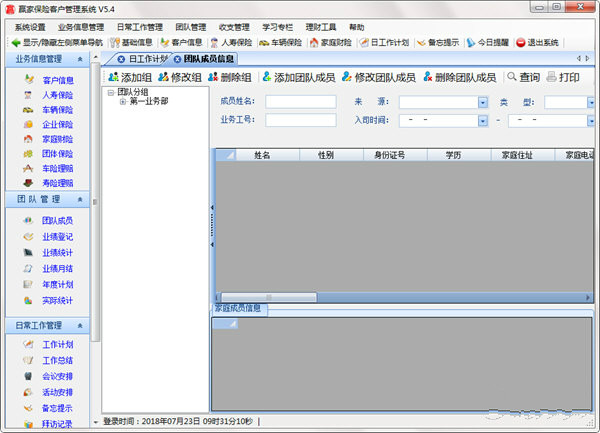Click 显示/隐藏左侧菜单导航 button
The width and height of the screenshot is (600, 433).
57,42
